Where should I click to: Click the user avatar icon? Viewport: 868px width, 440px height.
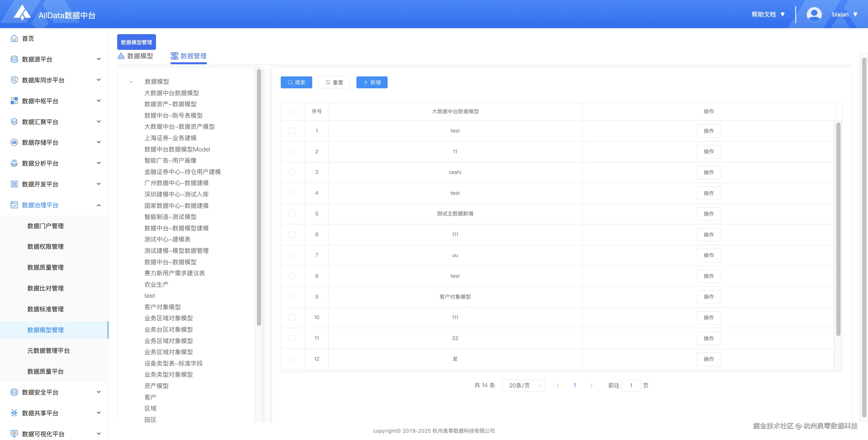coord(814,14)
